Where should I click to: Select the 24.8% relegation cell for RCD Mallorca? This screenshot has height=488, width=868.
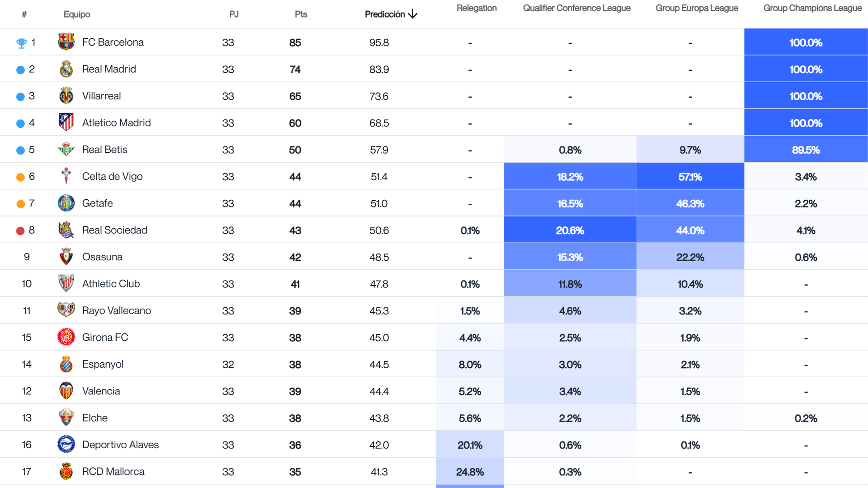click(x=470, y=471)
